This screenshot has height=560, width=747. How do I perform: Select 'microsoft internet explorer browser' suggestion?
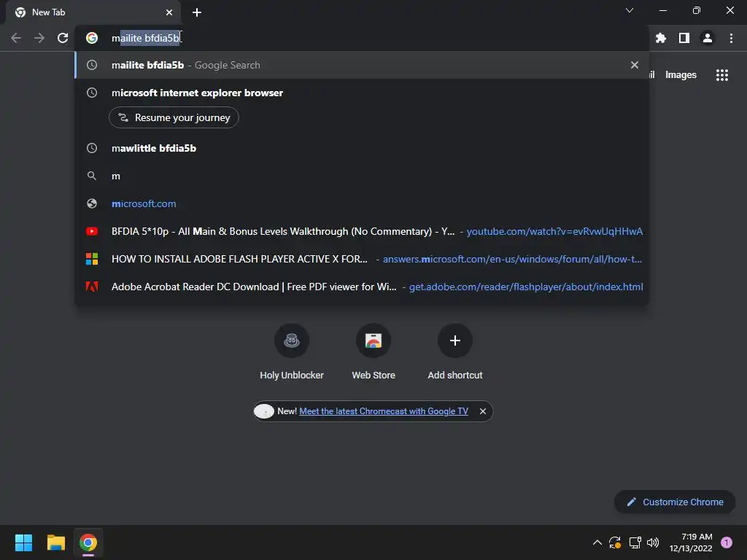[x=362, y=93]
